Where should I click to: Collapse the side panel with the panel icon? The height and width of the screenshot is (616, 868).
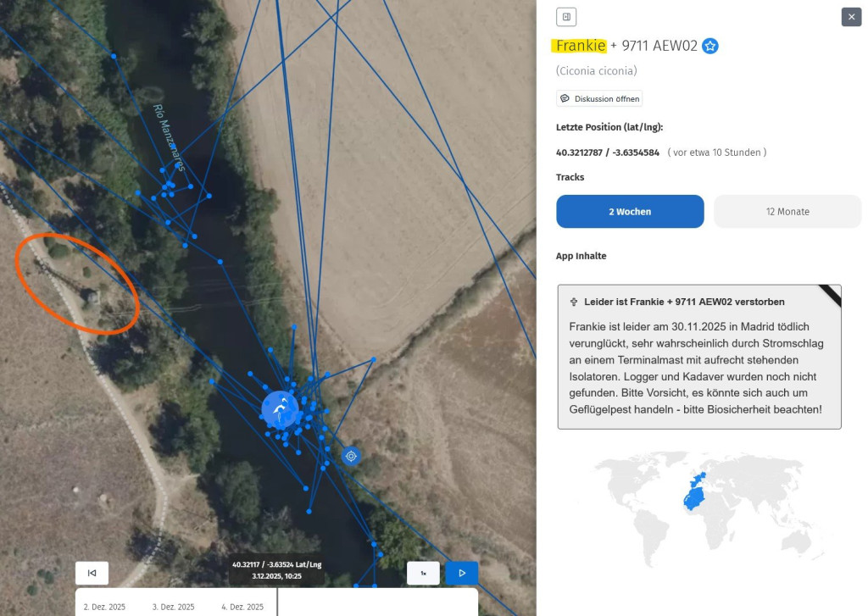tap(565, 16)
